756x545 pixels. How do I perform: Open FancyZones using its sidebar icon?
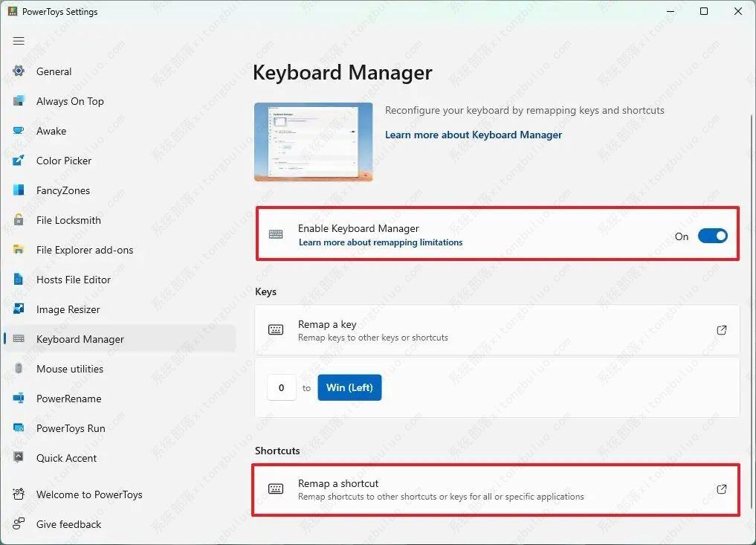pos(19,190)
